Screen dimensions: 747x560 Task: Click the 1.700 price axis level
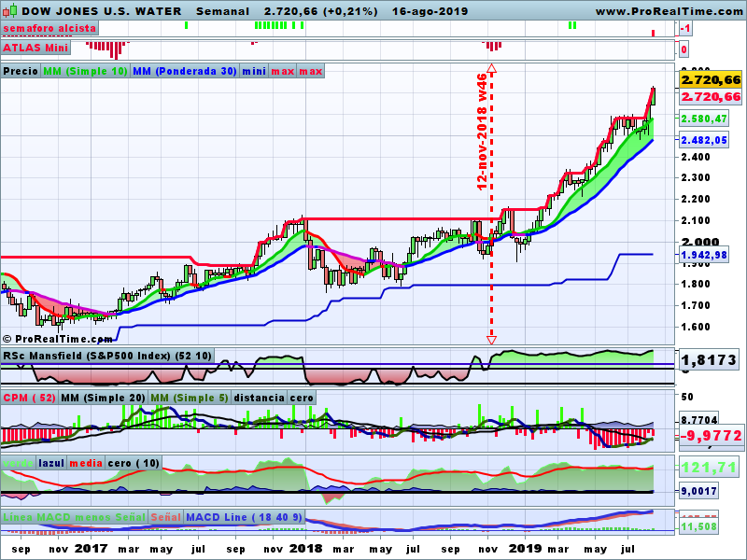click(696, 306)
